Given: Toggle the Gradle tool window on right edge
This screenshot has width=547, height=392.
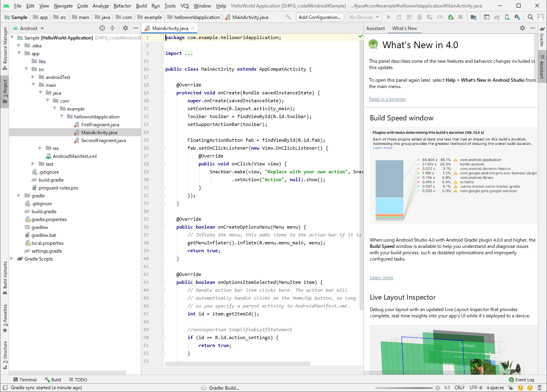Looking at the screenshot, I should [542, 37].
